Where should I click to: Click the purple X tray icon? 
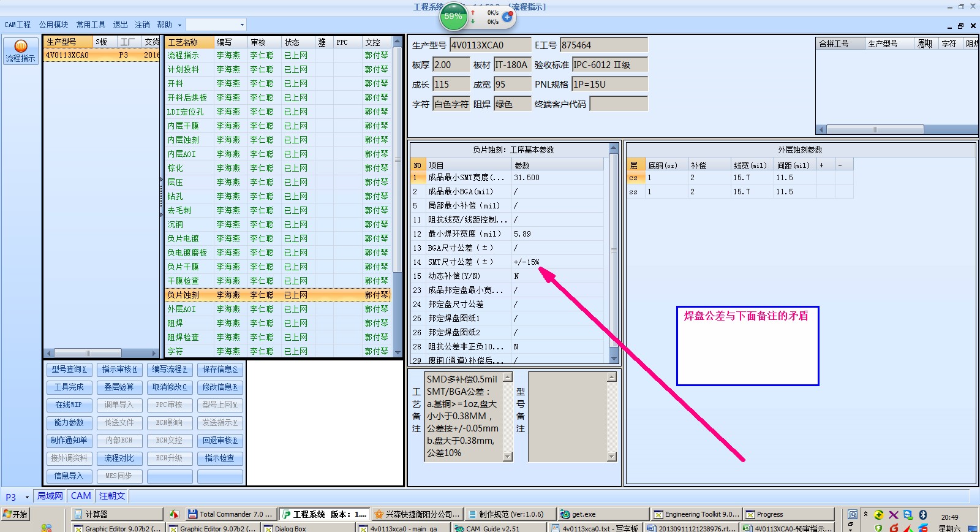894,515
